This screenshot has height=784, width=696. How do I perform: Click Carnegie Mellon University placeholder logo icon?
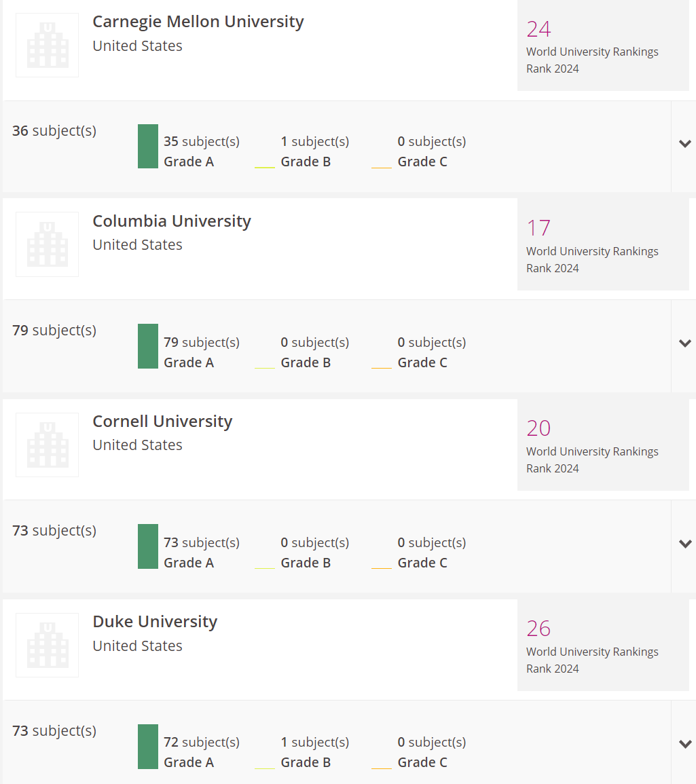point(47,45)
